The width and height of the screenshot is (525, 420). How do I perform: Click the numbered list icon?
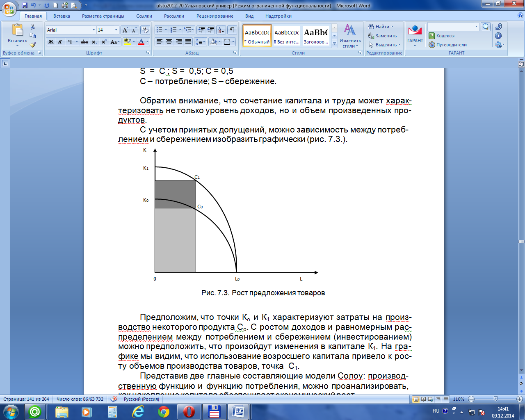(x=173, y=30)
